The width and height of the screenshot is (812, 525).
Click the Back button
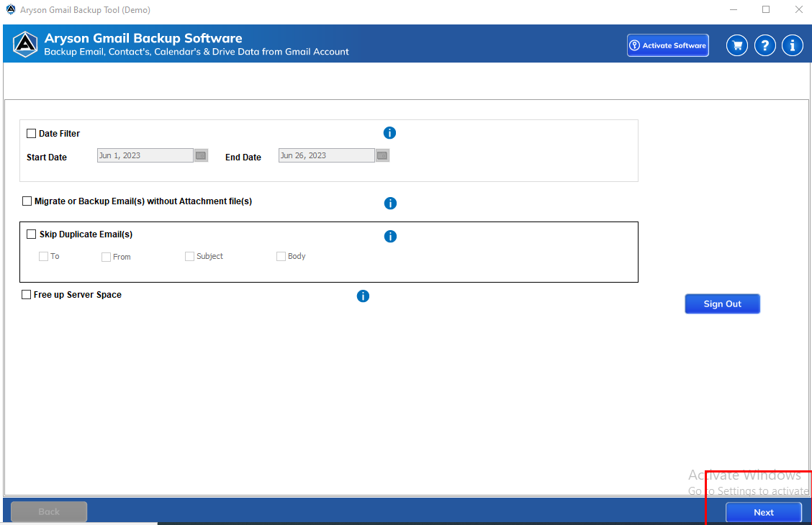[x=49, y=512]
